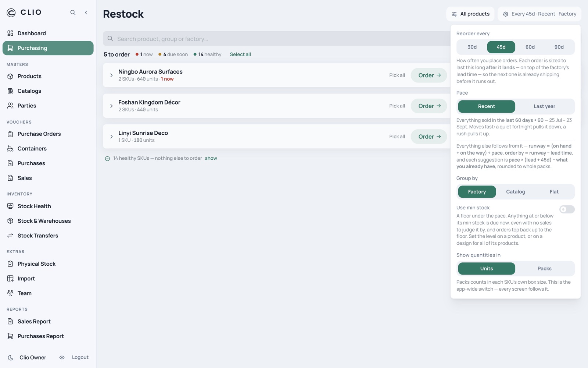The height and width of the screenshot is (368, 588).
Task: Click the Clio logo icon
Action: pyautogui.click(x=11, y=13)
